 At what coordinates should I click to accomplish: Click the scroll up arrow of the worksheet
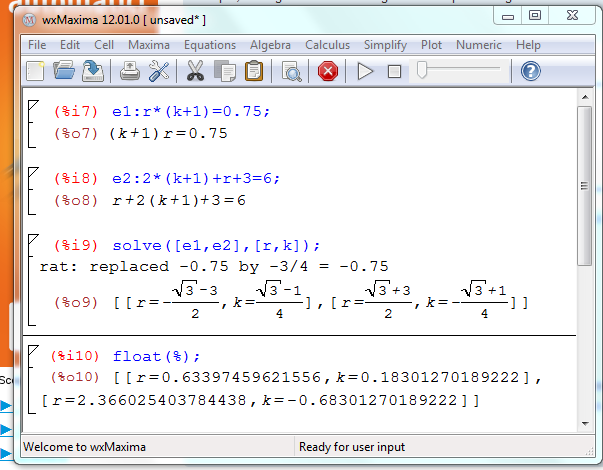point(585,97)
